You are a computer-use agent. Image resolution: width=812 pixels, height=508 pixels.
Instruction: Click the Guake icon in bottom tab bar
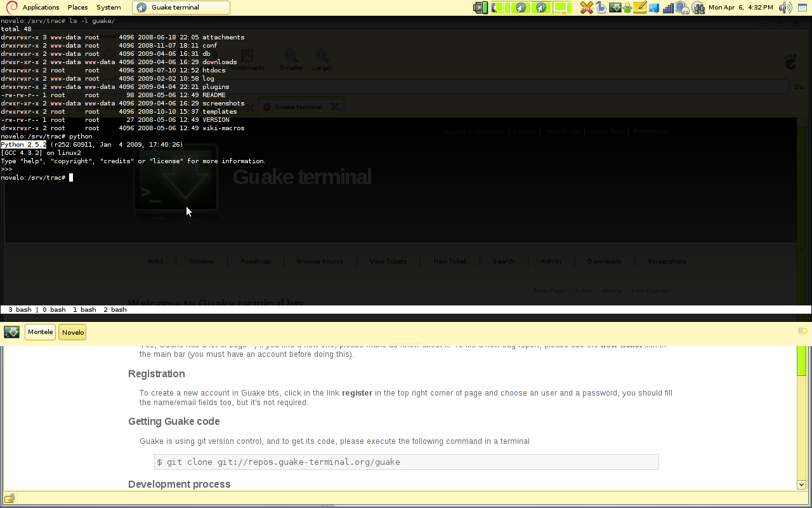[x=11, y=332]
